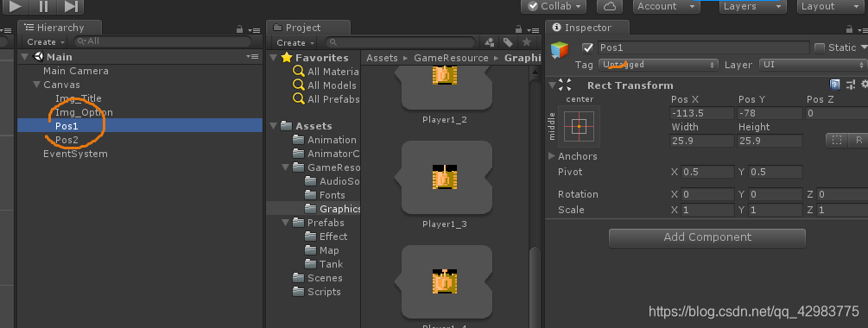This screenshot has width=868, height=328.
Task: Click the Inspector panel lock icon
Action: (850, 29)
